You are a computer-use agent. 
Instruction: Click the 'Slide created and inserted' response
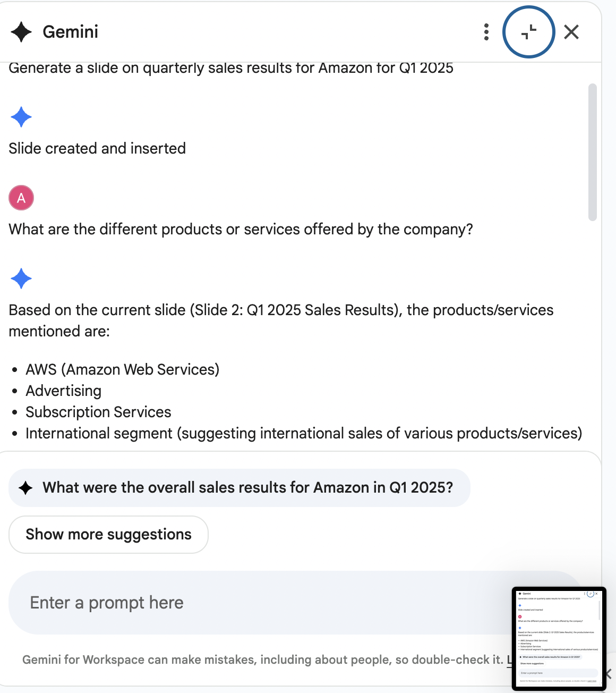[97, 148]
